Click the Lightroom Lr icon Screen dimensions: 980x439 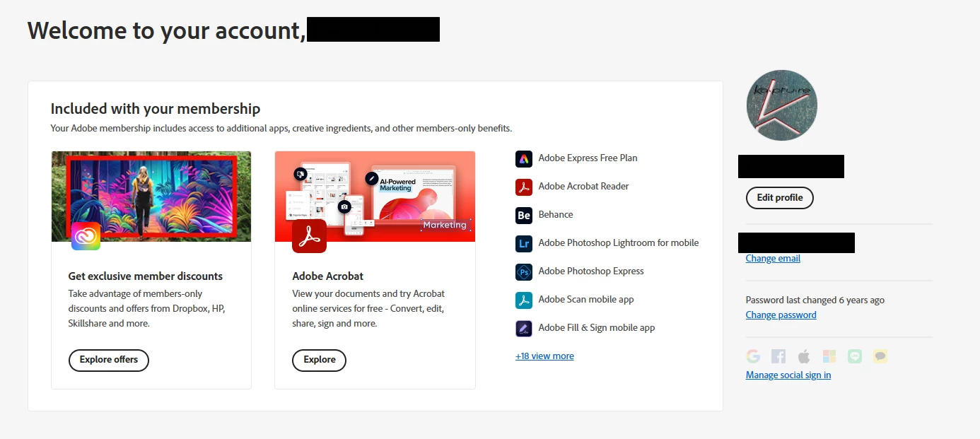tap(524, 243)
